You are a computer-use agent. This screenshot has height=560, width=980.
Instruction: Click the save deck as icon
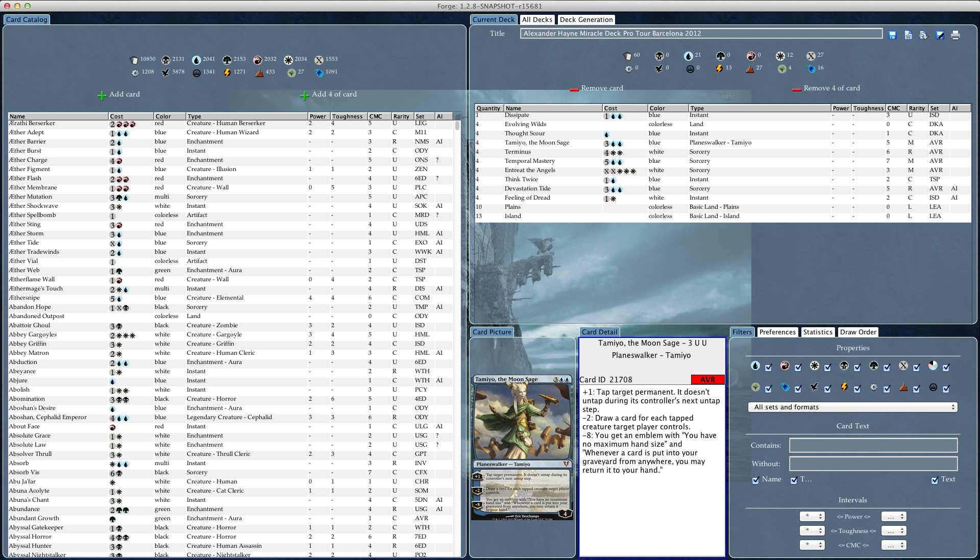click(940, 35)
